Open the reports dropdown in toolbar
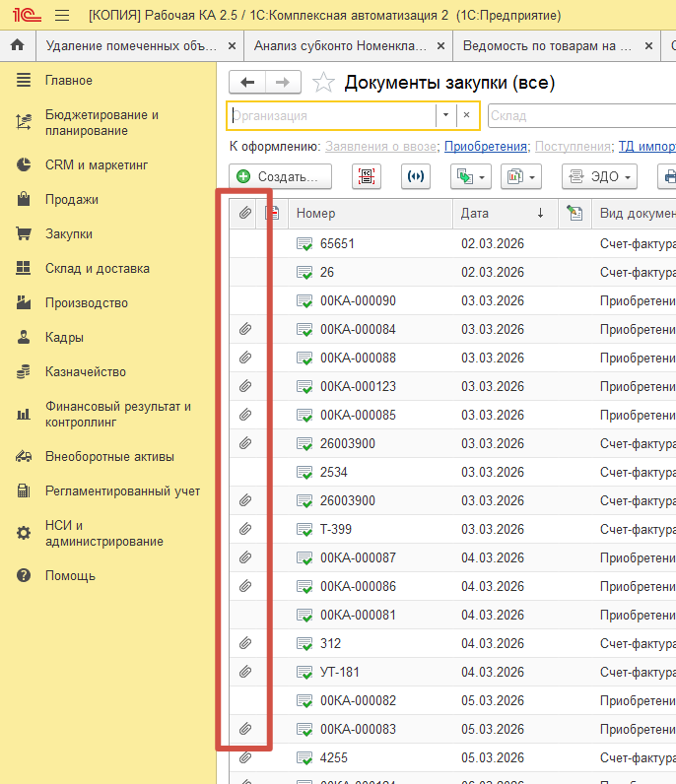The width and height of the screenshot is (676, 784). 520,177
